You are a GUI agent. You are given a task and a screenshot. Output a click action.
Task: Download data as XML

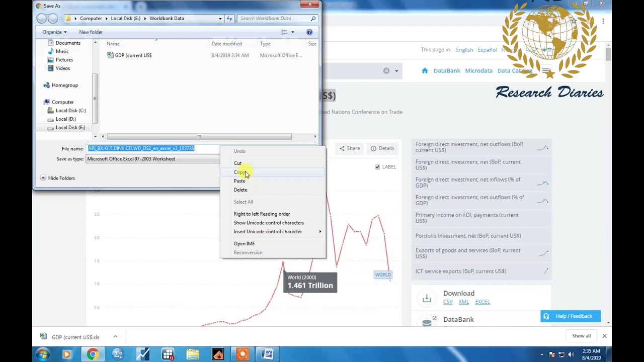pos(463,302)
